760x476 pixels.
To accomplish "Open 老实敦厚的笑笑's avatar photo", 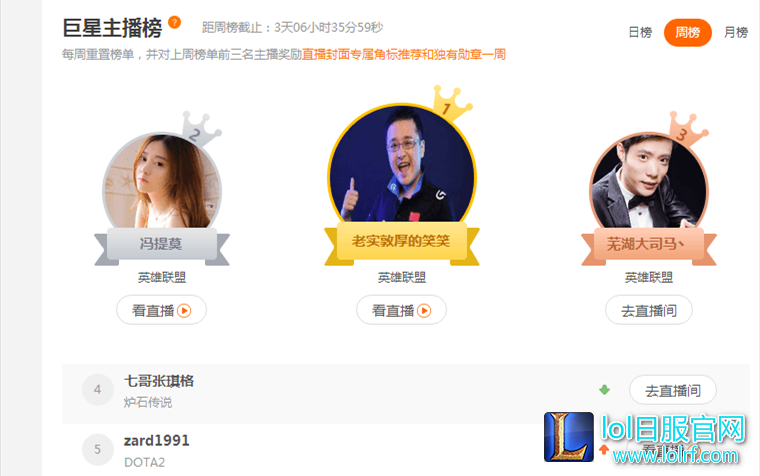I will [x=402, y=164].
